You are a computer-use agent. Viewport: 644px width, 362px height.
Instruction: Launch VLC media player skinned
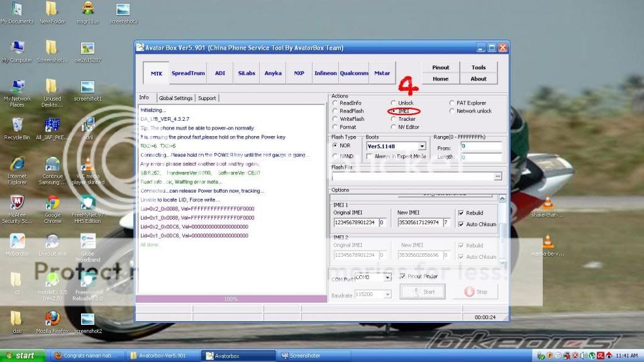click(x=88, y=171)
